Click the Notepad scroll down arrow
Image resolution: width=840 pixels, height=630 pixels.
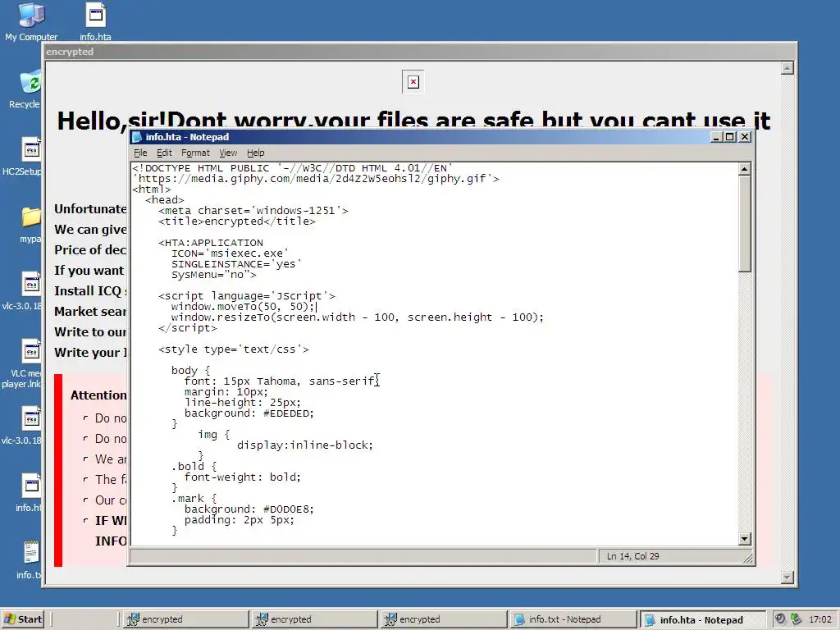point(744,539)
